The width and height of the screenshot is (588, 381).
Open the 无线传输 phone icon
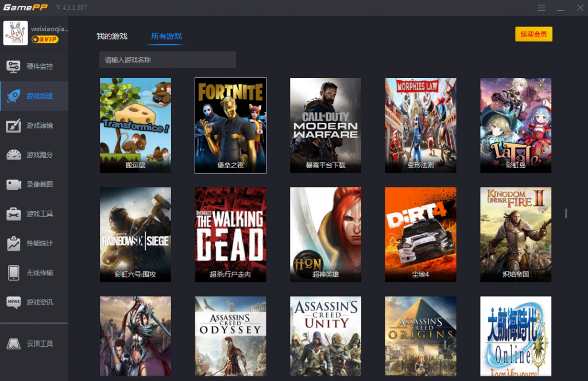point(14,273)
